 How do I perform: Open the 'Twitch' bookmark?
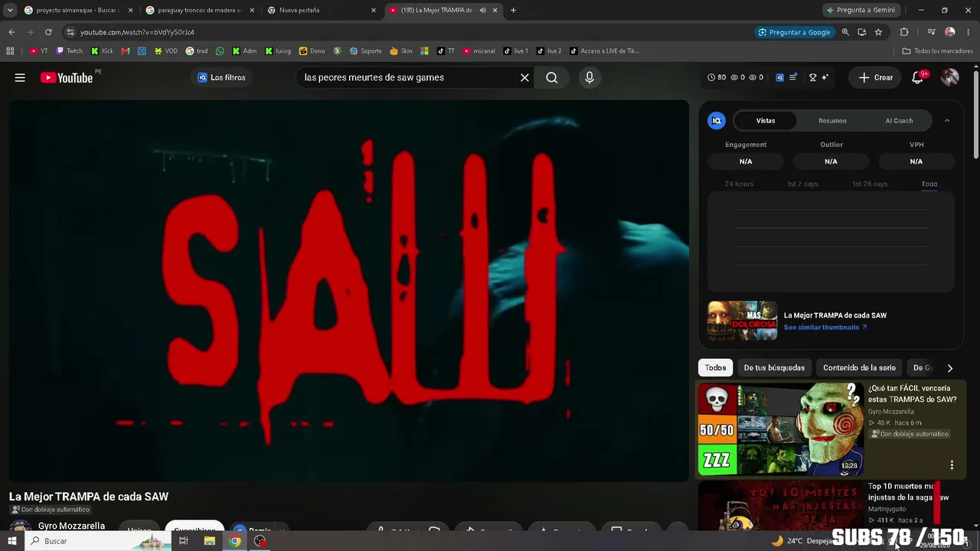click(x=69, y=51)
